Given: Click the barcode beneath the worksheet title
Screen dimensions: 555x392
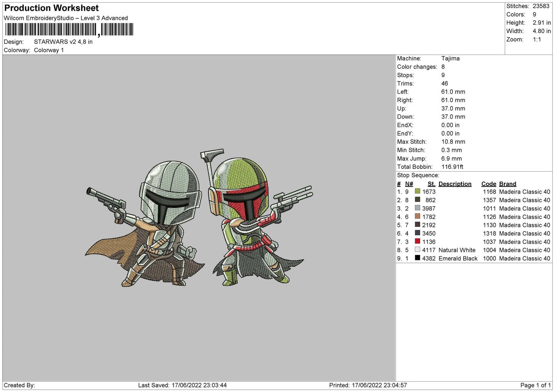Looking at the screenshot, I should [x=69, y=30].
